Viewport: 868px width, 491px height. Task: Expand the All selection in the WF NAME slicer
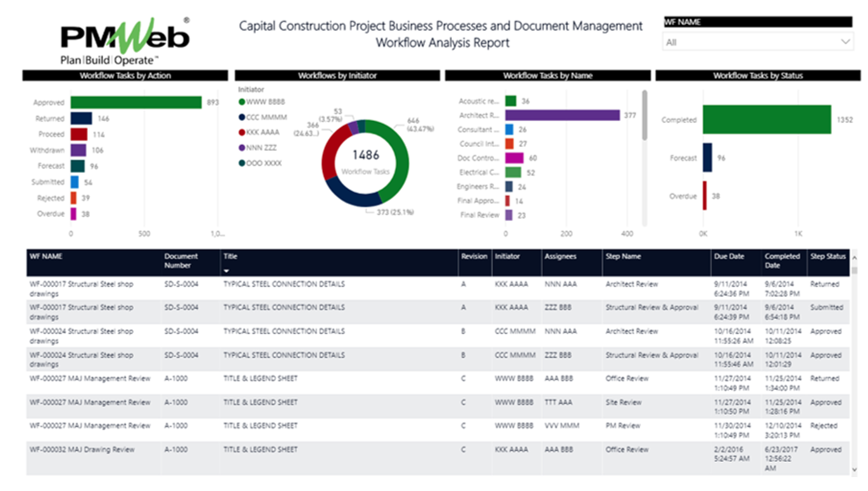click(x=757, y=41)
